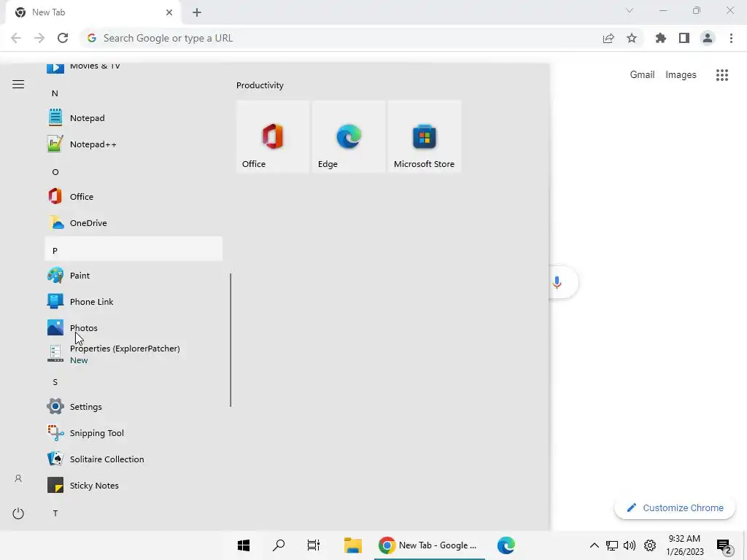Click the letter S section header

click(133, 382)
